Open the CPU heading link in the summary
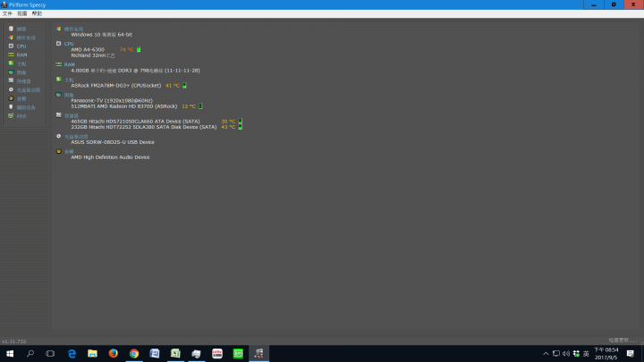Viewport: 644px width, 362px height. [x=69, y=44]
